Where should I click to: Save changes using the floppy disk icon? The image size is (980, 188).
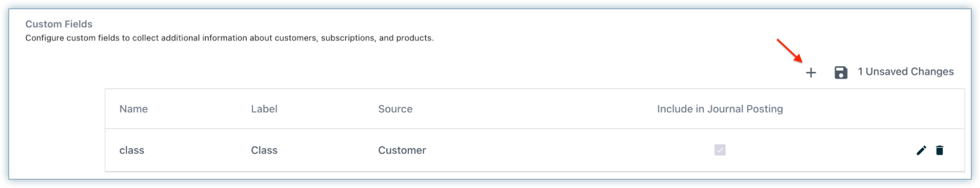click(x=841, y=73)
